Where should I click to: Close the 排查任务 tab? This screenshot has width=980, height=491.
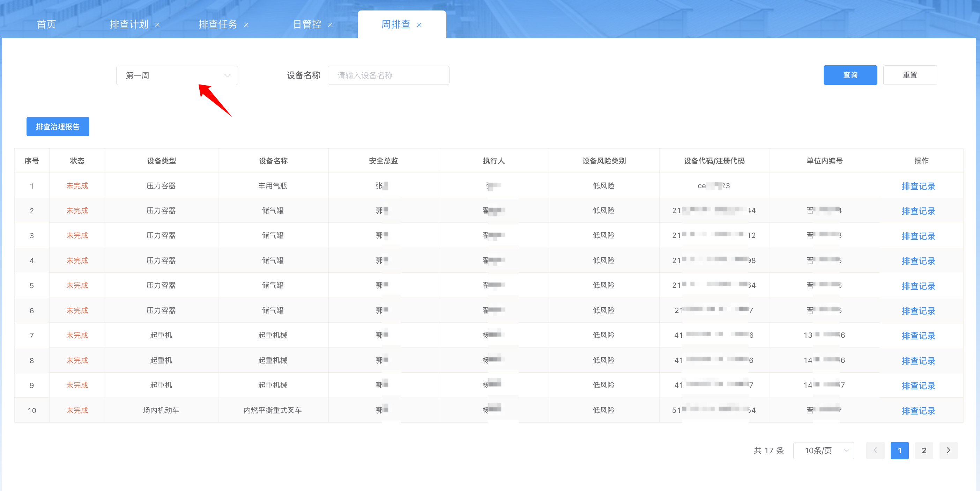tap(246, 25)
